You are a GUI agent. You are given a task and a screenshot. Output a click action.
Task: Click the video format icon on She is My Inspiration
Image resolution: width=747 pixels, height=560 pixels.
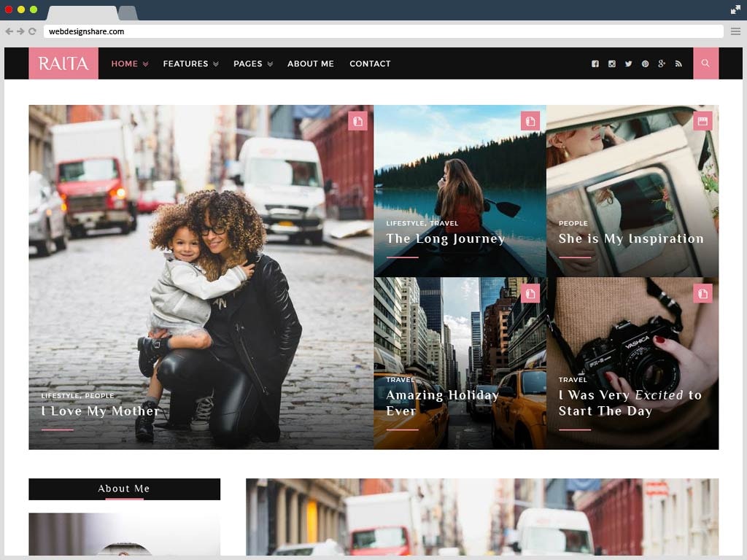click(x=702, y=121)
